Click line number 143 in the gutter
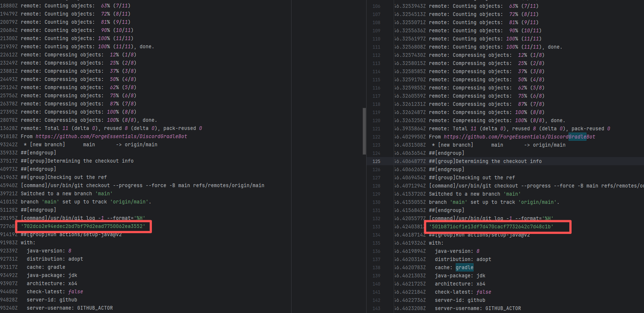Screen dimensions: 644x313 click(376, 309)
